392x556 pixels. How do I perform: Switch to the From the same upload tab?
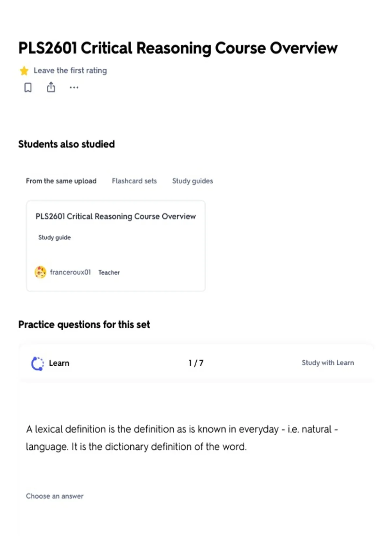(61, 181)
